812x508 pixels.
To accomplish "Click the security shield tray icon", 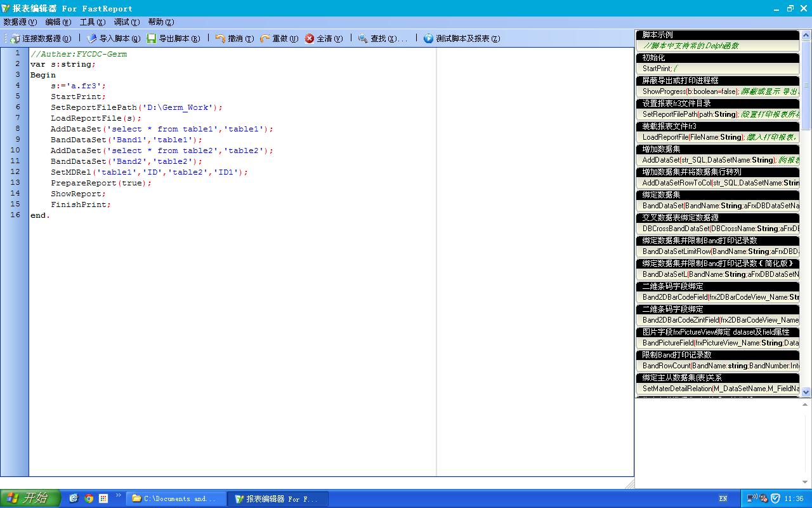I will click(775, 498).
